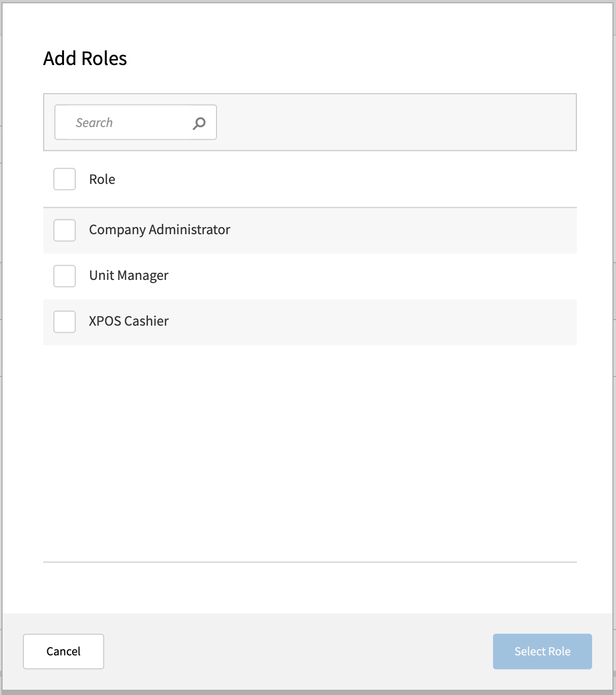Viewport: 616px width, 695px height.
Task: Select the XPOS Cashier row
Action: coord(305,322)
